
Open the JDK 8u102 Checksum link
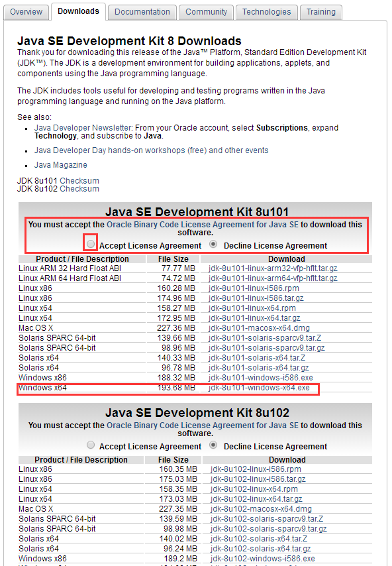coord(79,189)
